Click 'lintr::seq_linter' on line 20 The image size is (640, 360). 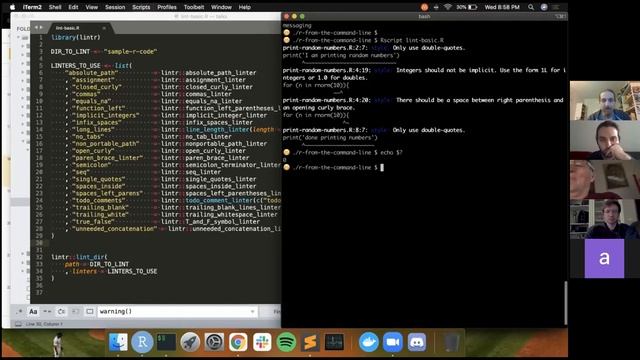tap(191, 172)
